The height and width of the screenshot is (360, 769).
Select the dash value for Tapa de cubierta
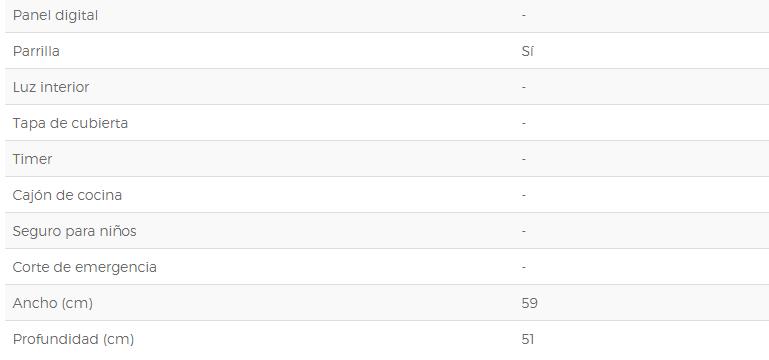[x=524, y=123]
